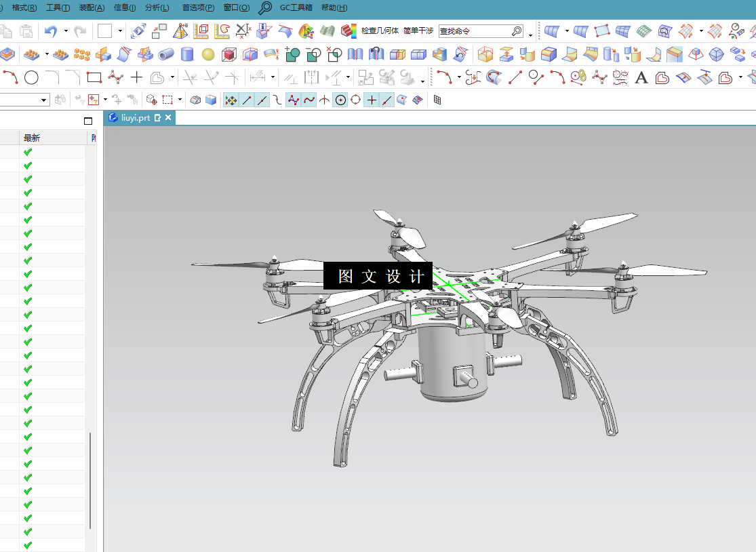Select the green mesh surface tool
The height and width of the screenshot is (552, 756).
point(644,31)
